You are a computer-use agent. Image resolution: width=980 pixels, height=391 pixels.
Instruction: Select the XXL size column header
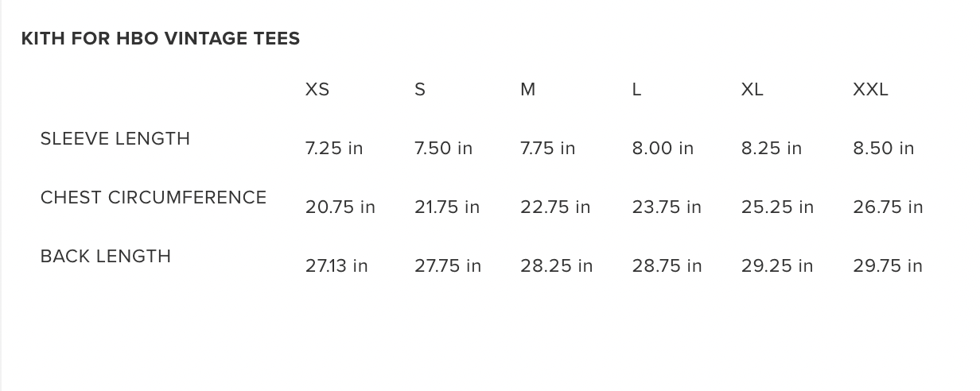[x=870, y=90]
